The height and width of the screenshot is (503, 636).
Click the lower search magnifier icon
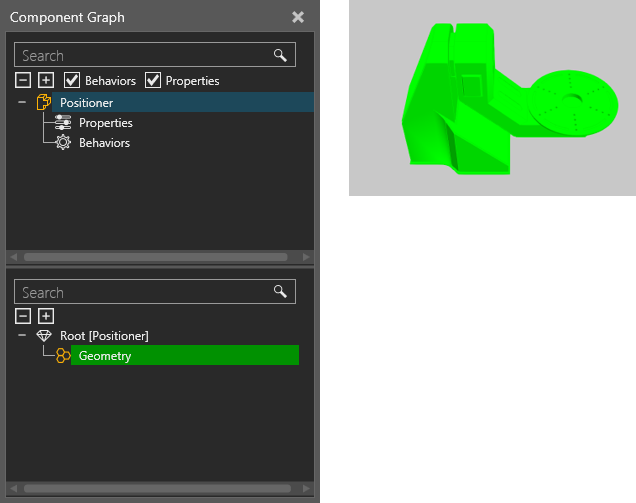[x=281, y=292]
